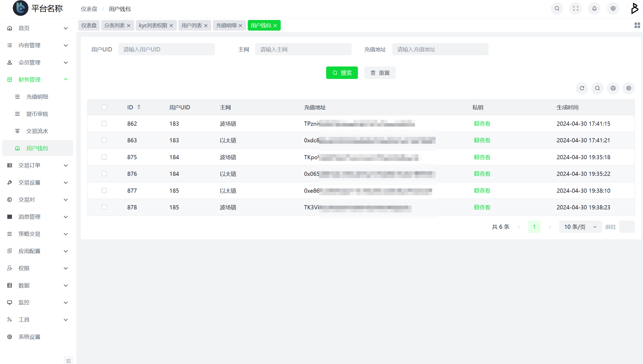Expand 会员管理 sidebar menu
This screenshot has width=643, height=364.
(37, 62)
